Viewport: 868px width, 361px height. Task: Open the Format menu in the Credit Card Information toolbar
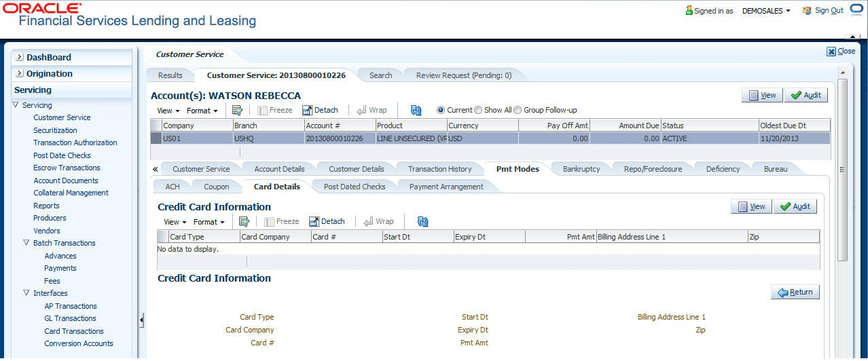pos(209,222)
